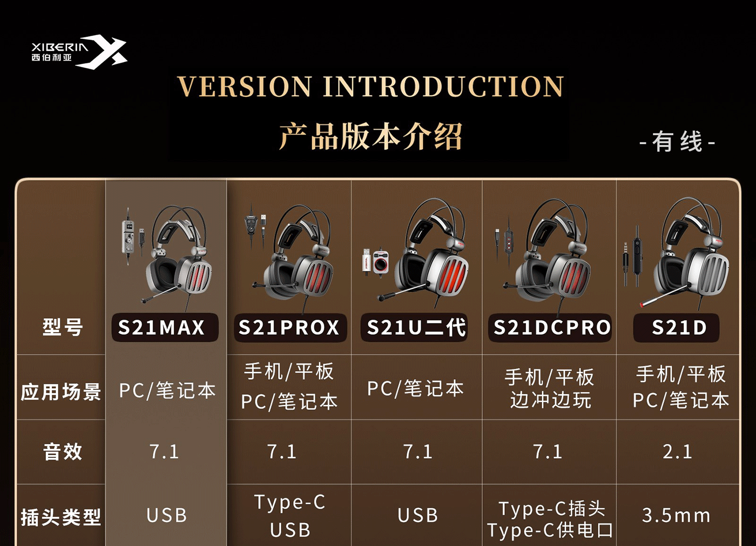Click the S21MAX model label
The image size is (756, 546).
(165, 327)
